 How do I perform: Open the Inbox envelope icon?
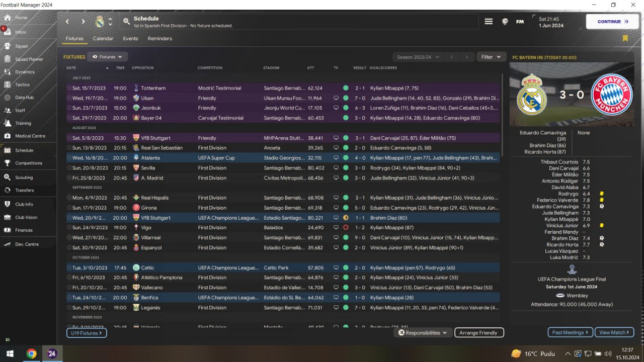tap(7, 32)
